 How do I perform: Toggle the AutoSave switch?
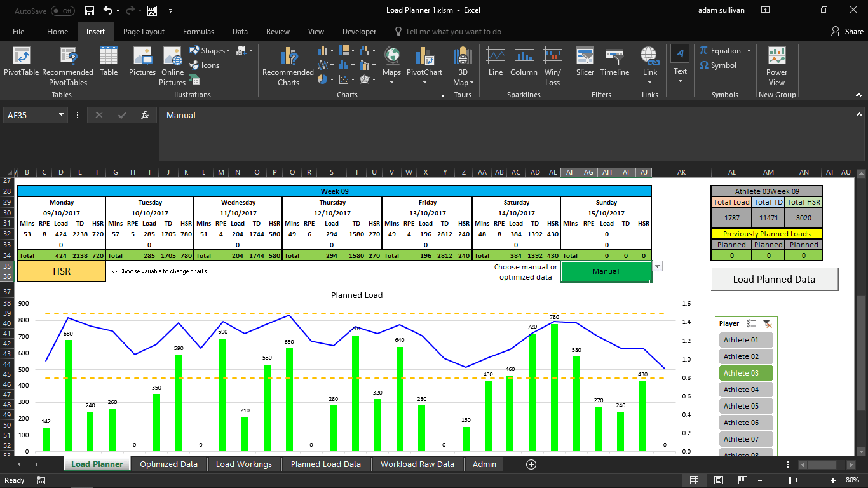[62, 11]
